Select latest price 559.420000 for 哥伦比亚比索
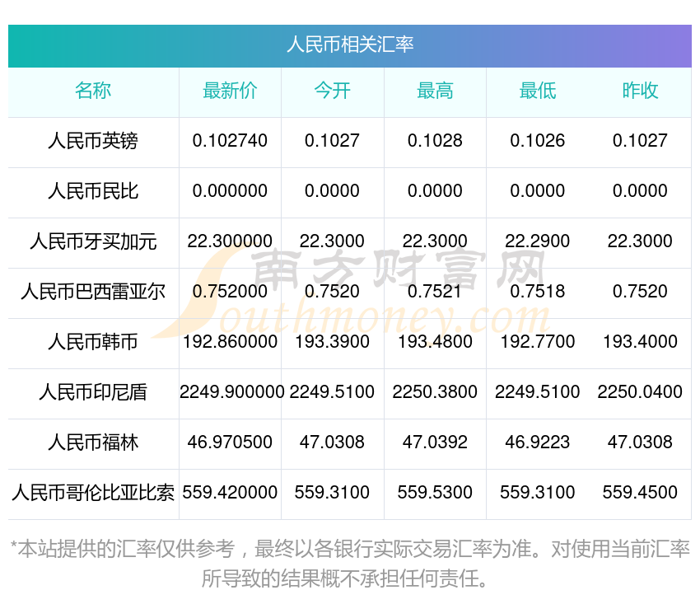Image resolution: width=700 pixels, height=604 pixels. point(230,493)
